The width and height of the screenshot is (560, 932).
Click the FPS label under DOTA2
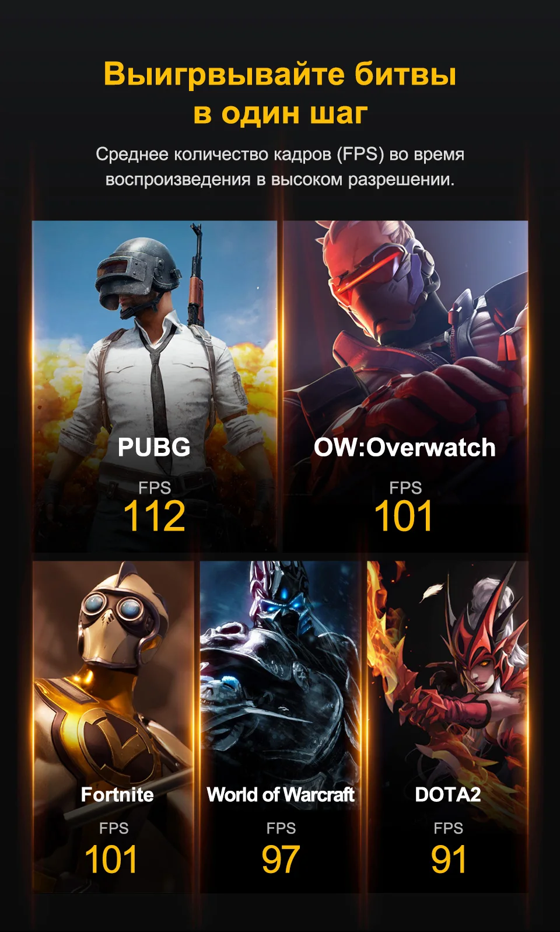pos(448,828)
